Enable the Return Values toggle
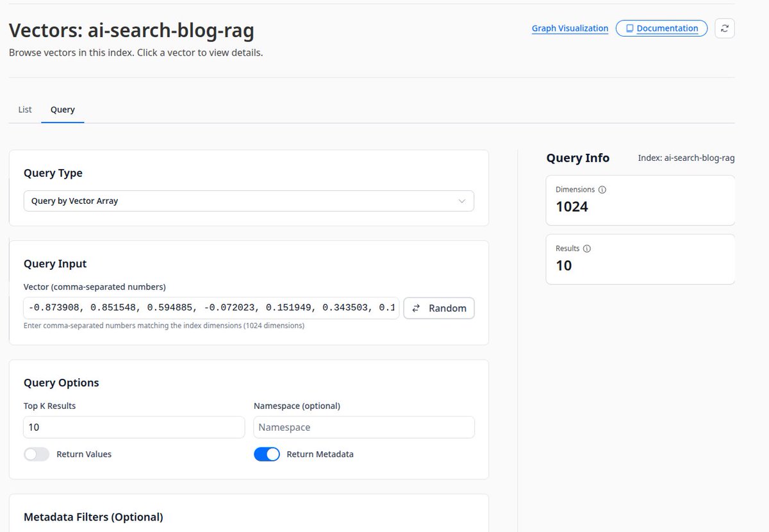This screenshot has height=532, width=769. pyautogui.click(x=37, y=454)
